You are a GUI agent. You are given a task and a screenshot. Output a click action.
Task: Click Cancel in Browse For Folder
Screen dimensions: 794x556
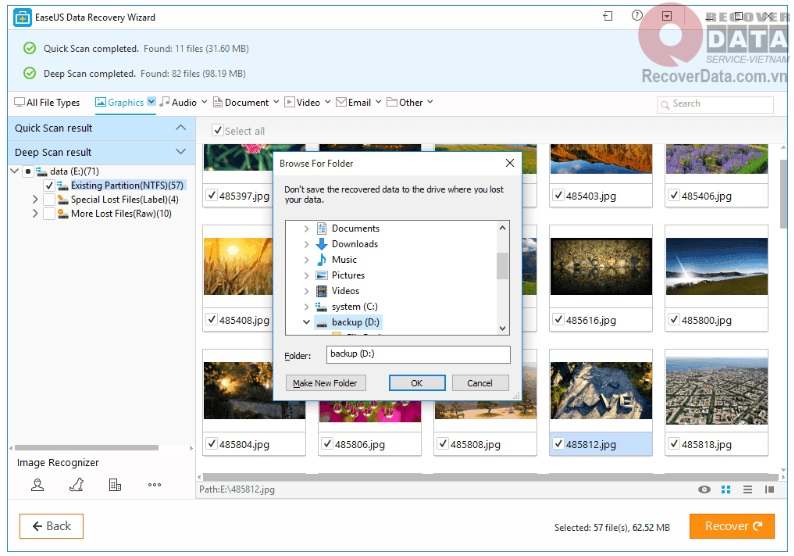(x=480, y=383)
